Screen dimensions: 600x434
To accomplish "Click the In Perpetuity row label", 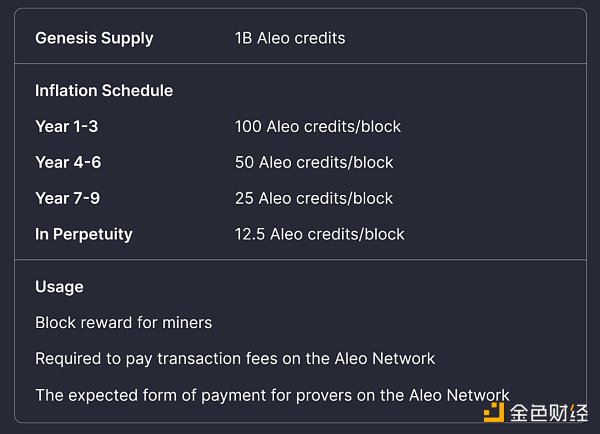I will 84,234.
